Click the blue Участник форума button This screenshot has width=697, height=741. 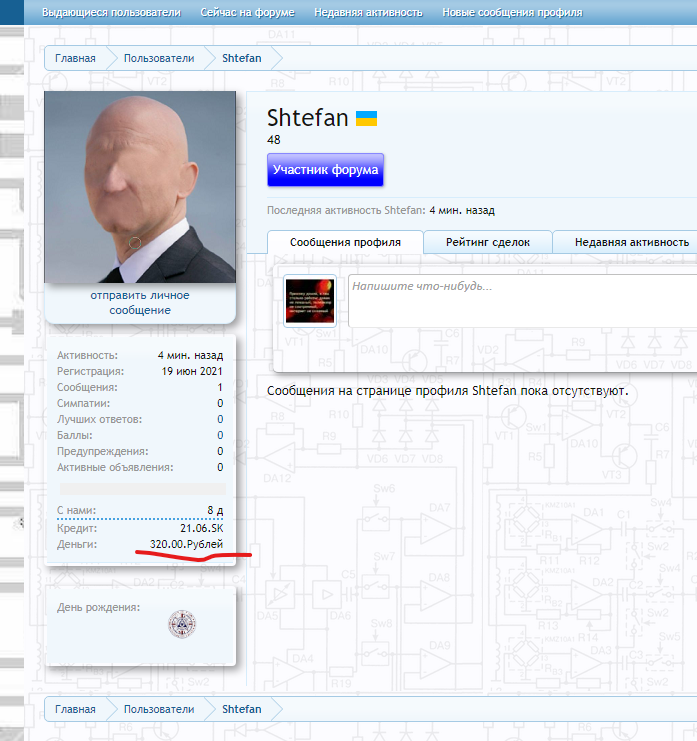[x=325, y=170]
